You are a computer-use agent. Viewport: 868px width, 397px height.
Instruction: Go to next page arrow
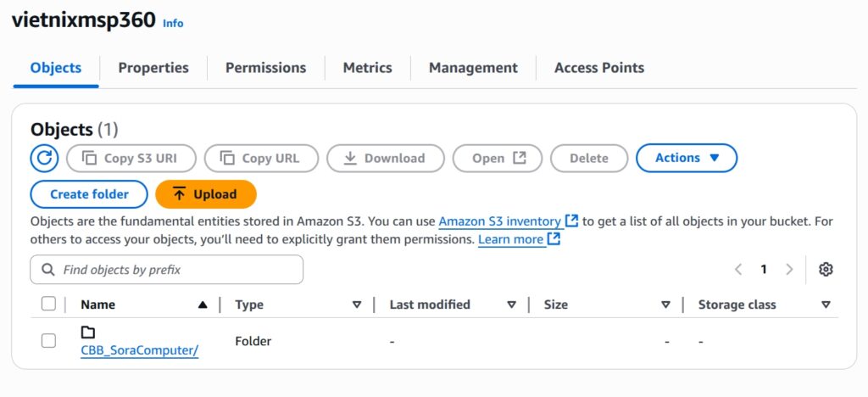click(x=789, y=270)
